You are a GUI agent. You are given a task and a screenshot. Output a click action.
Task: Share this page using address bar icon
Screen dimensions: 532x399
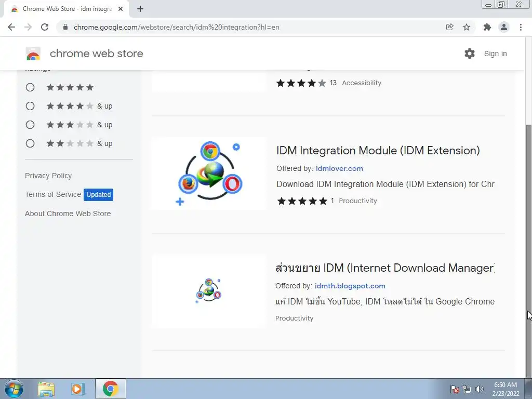(449, 27)
